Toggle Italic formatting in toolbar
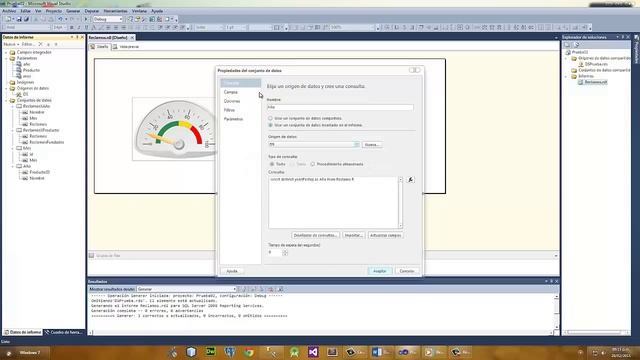The width and height of the screenshot is (640, 360). point(79,28)
